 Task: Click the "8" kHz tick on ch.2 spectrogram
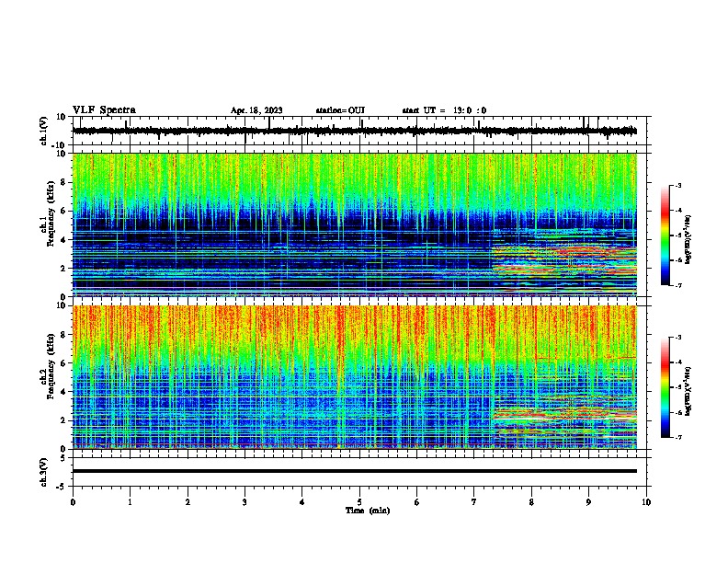tap(63, 335)
